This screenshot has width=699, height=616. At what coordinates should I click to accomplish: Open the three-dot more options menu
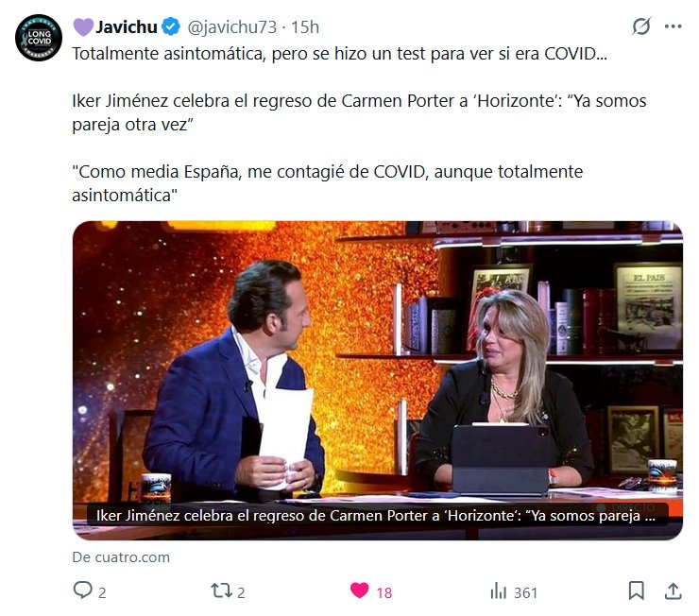(673, 26)
